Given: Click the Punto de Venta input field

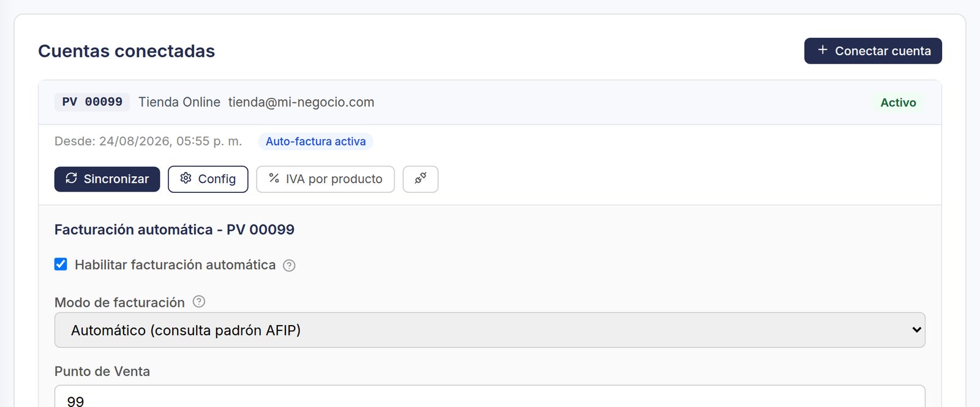Looking at the screenshot, I should [489, 397].
